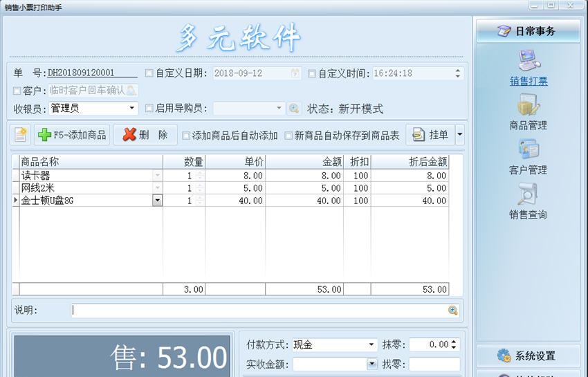This screenshot has width=588, height=377.
Task: Open the 付款方式 payment method dropdown
Action: point(371,344)
